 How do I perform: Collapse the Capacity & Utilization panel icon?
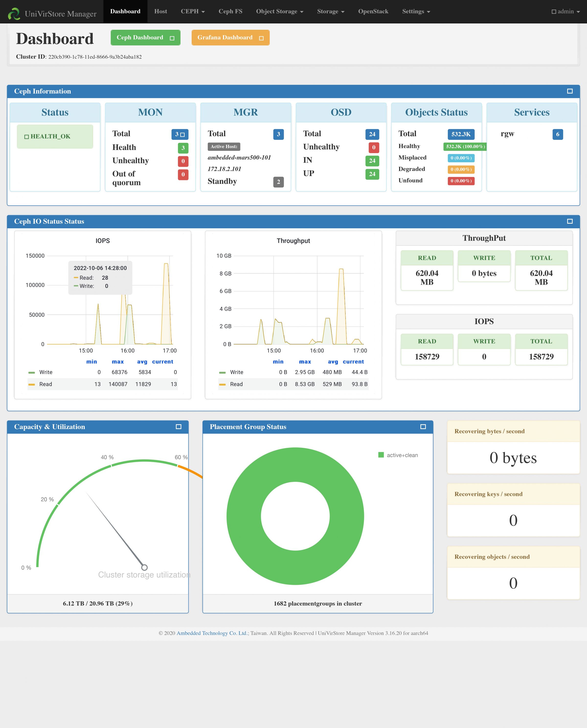179,427
